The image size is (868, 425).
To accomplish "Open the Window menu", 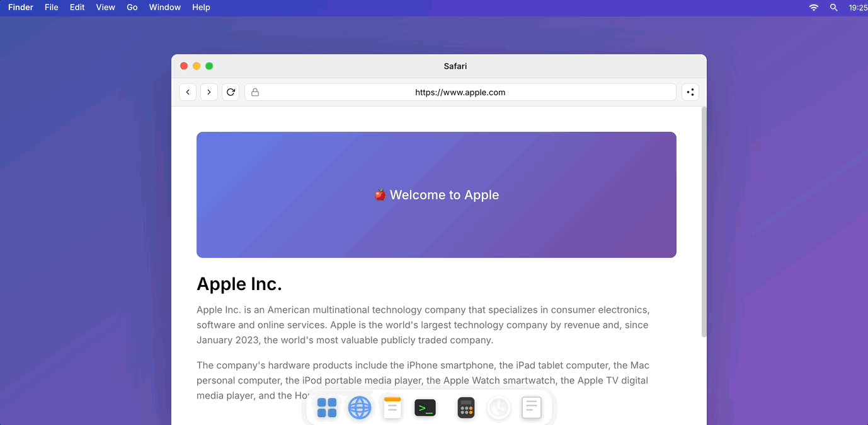I will [x=165, y=8].
